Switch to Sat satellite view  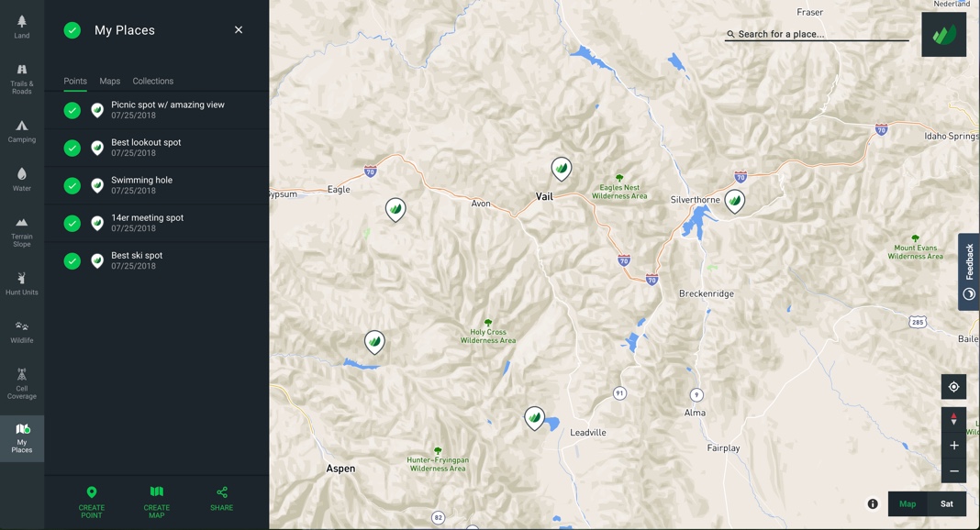[947, 503]
